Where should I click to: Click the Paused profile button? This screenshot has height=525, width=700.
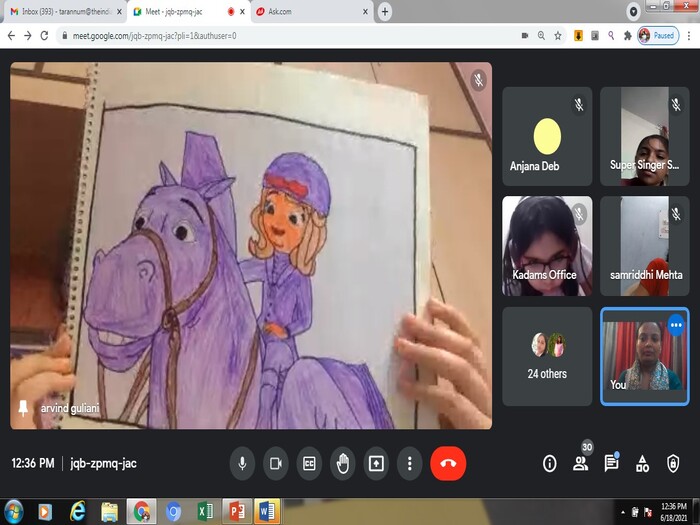[658, 36]
